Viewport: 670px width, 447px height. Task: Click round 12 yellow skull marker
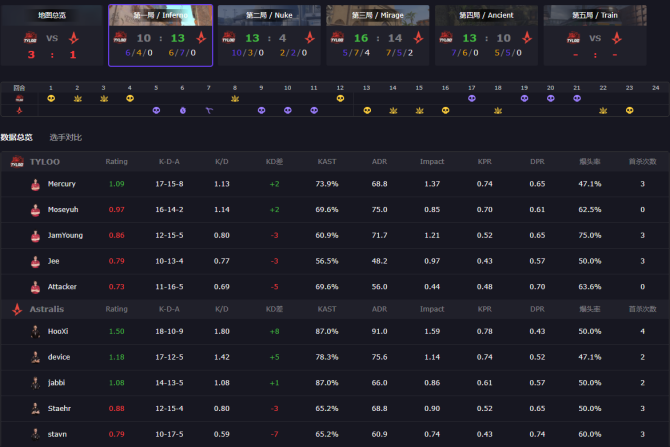pos(340,98)
